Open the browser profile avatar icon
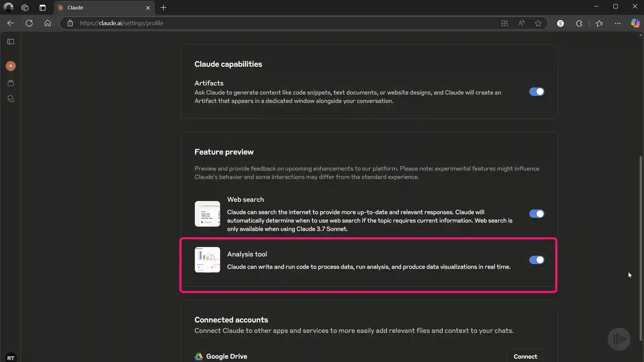 pos(8,7)
